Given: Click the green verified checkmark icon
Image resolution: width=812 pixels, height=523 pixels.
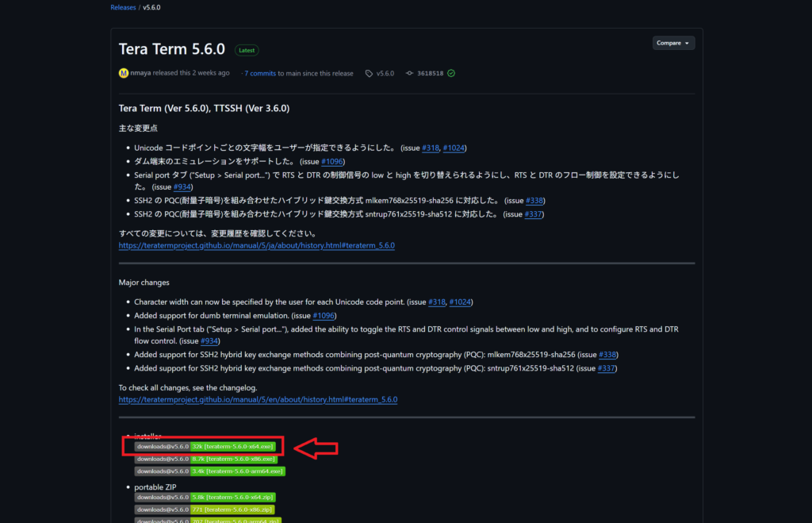Looking at the screenshot, I should [451, 73].
